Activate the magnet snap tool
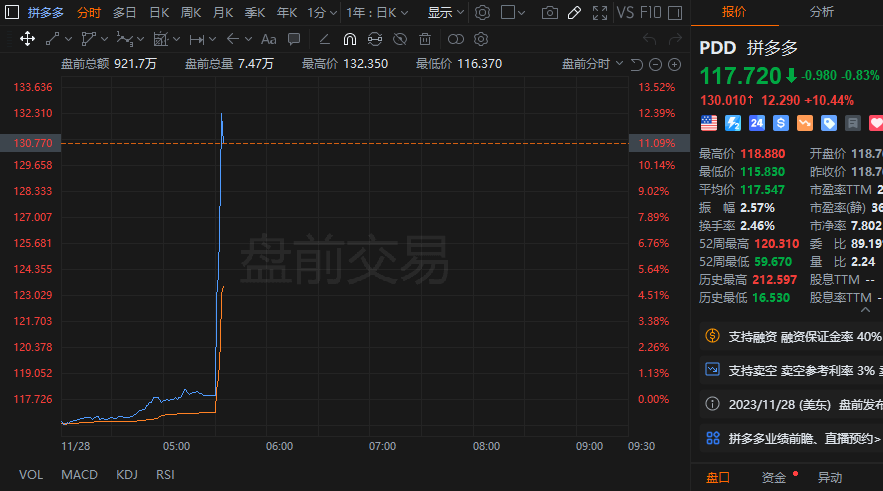 click(349, 39)
